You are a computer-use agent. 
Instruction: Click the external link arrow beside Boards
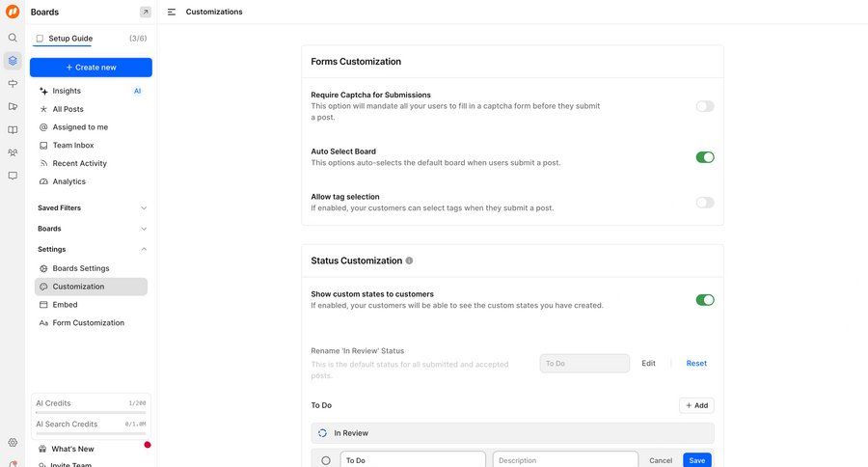(145, 12)
